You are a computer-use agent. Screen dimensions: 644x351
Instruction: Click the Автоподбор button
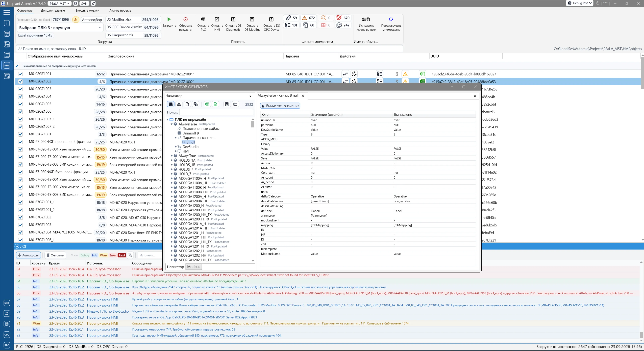(x=92, y=19)
